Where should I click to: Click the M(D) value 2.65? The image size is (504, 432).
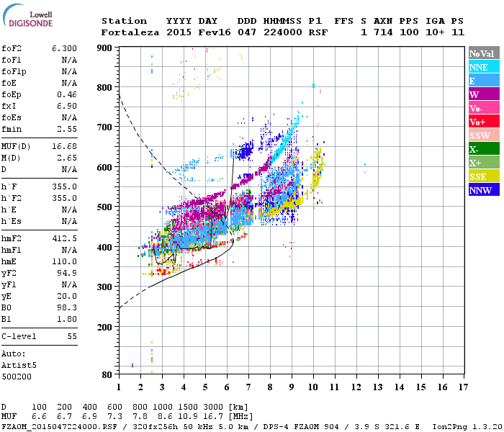(x=67, y=158)
